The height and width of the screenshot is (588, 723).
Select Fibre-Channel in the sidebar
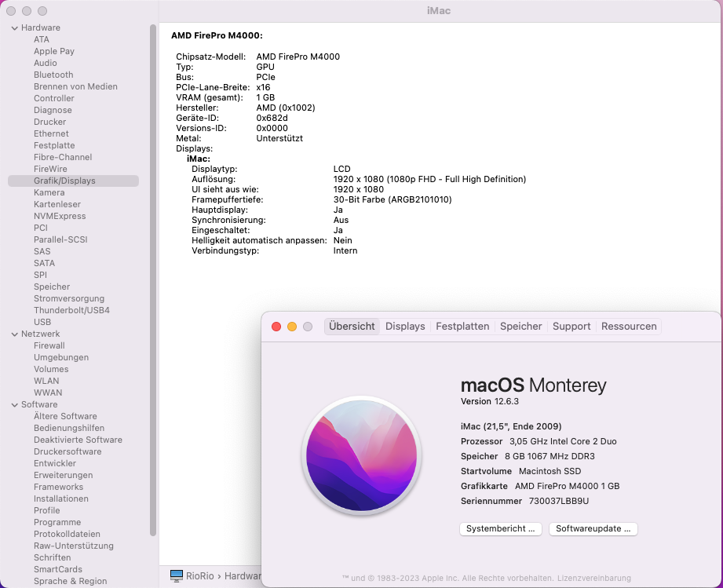63,157
